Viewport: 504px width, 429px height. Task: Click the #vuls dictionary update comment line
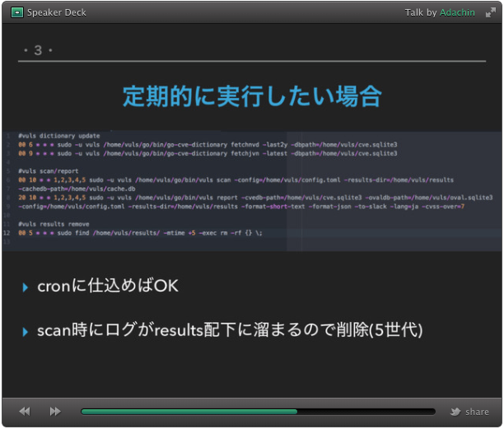pyautogui.click(x=58, y=136)
